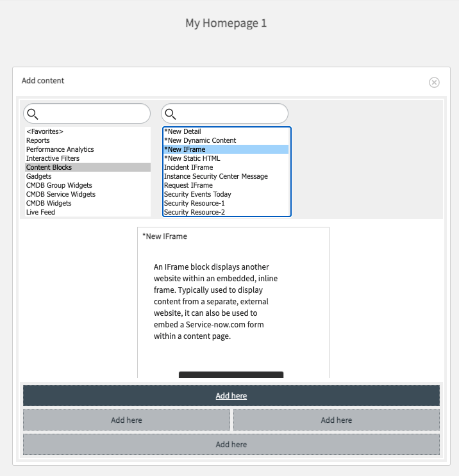
Task: Close the Add content dialog
Action: 434,83
